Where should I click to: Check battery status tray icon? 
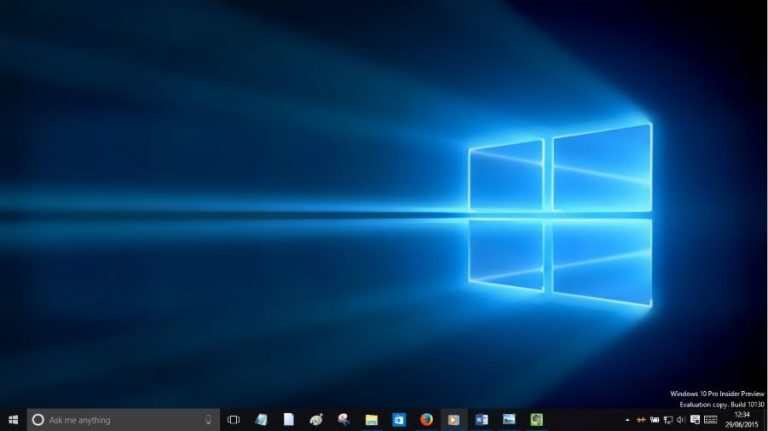point(654,420)
